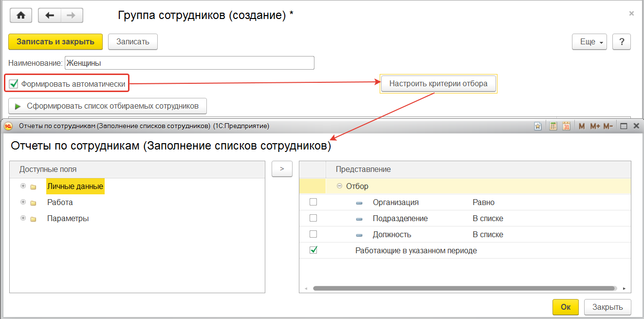Image resolution: width=644 pixels, height=319 pixels.
Task: Go back with the left arrow
Action: (49, 15)
